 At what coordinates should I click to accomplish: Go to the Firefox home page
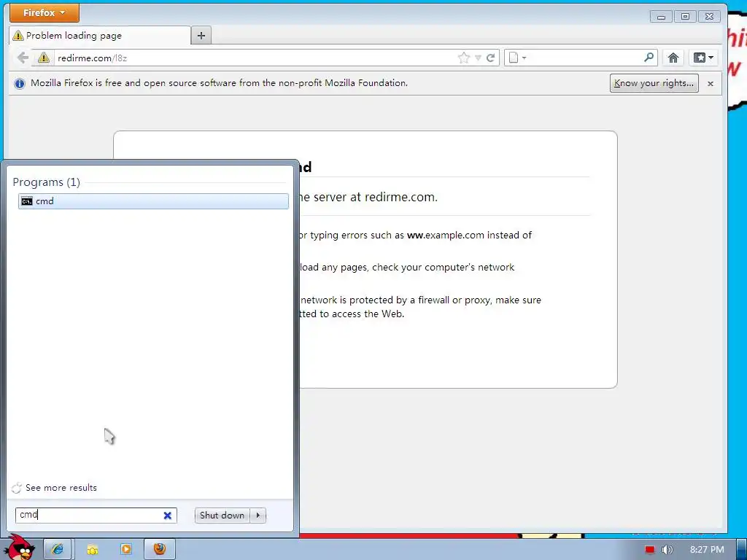673,58
